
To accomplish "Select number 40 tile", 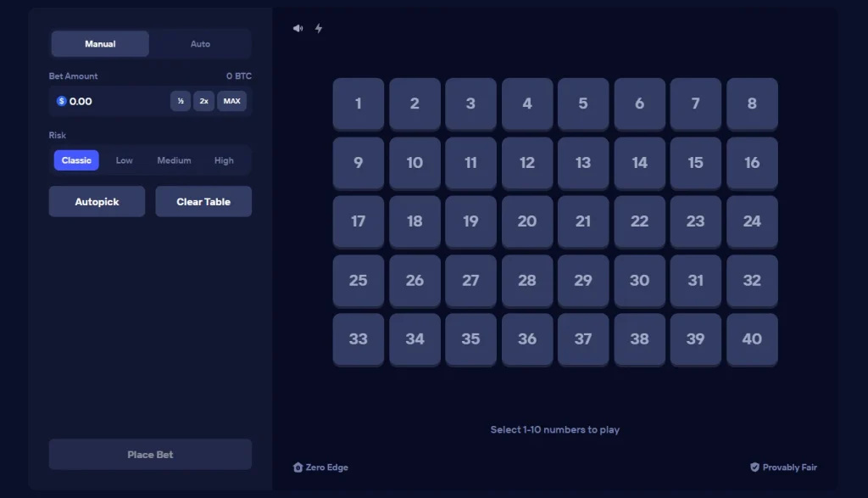I will coord(752,339).
